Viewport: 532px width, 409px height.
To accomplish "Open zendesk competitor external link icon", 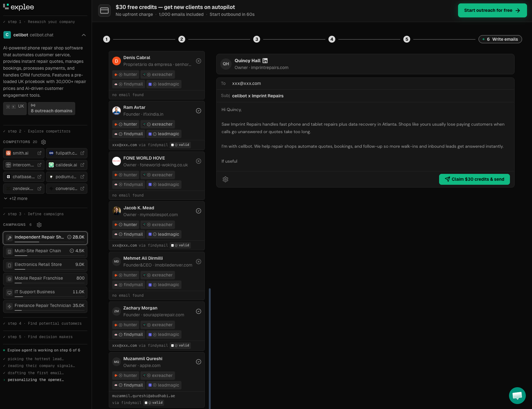I will (x=39, y=188).
